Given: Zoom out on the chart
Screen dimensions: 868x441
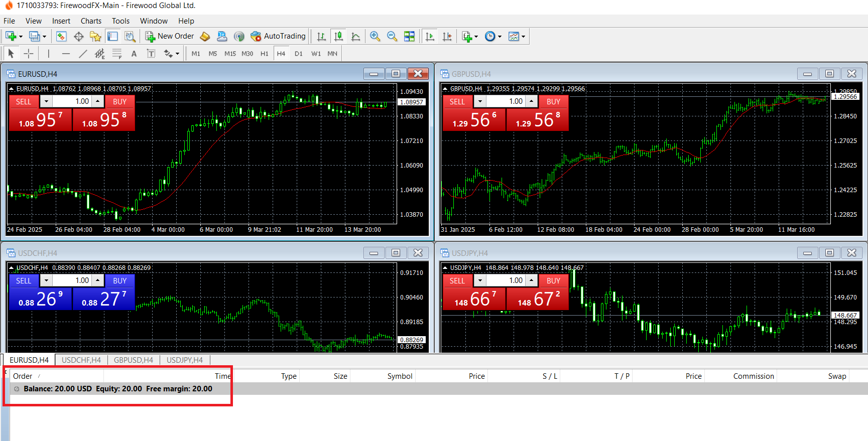Looking at the screenshot, I should 392,36.
